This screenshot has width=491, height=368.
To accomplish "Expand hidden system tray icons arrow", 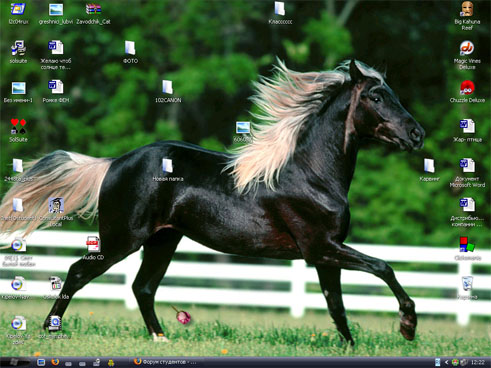I will (x=446, y=362).
